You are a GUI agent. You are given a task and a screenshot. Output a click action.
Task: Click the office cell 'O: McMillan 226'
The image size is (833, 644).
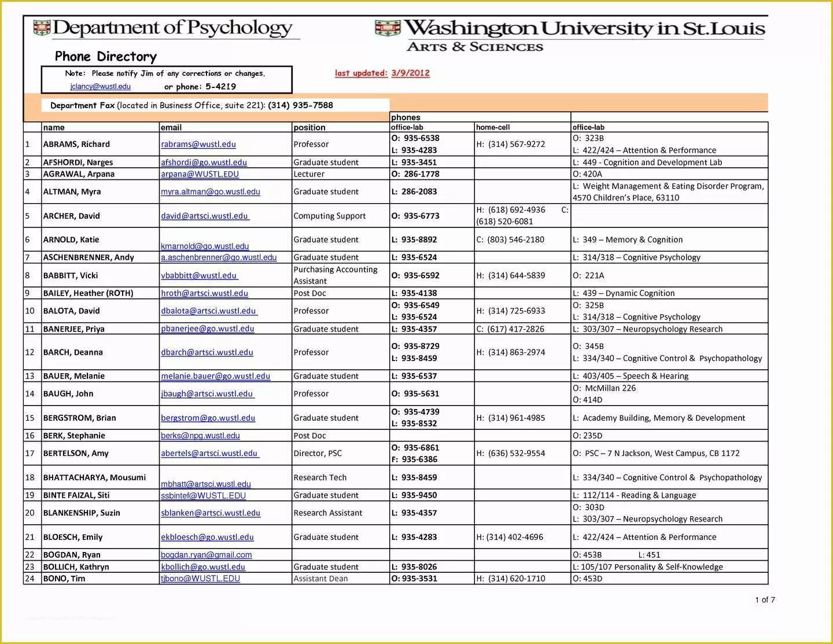605,388
